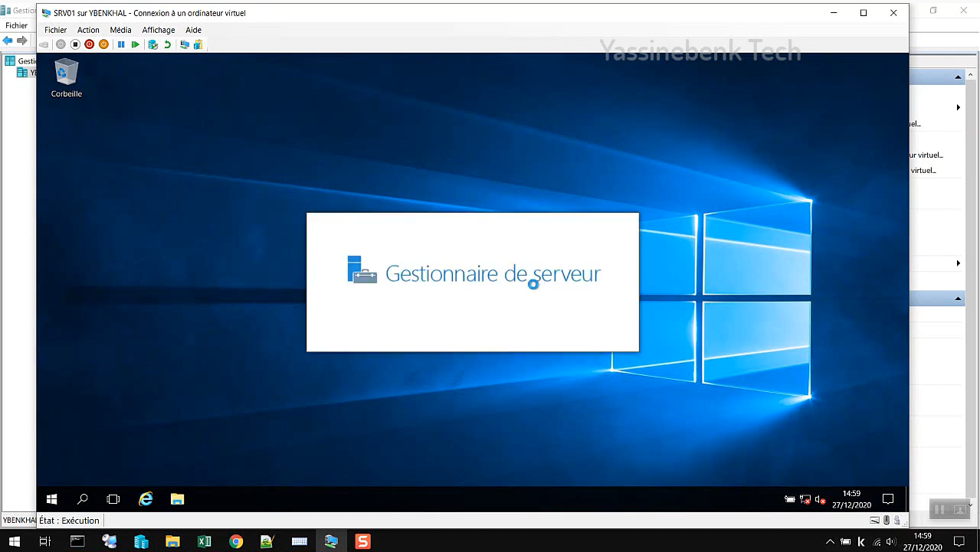Screen dimensions: 980x552
Task: Click the Gestionnaire tree root in Hyper-V Manager
Action: pos(20,61)
